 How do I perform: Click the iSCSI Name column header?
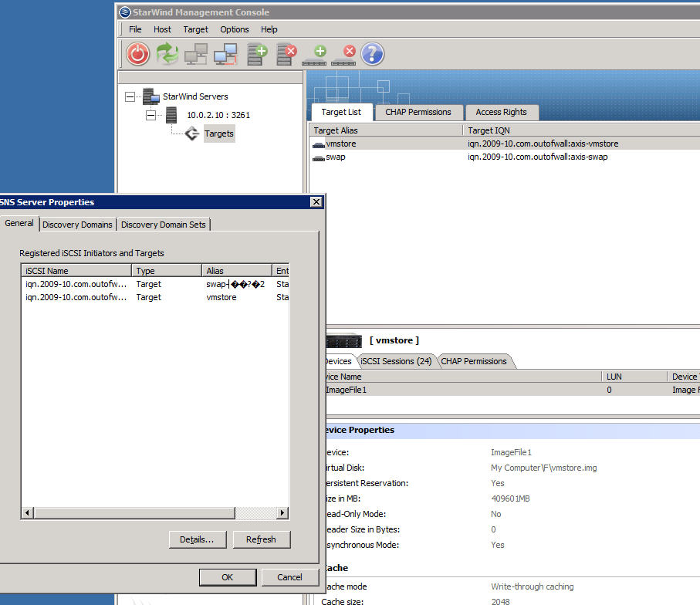76,271
